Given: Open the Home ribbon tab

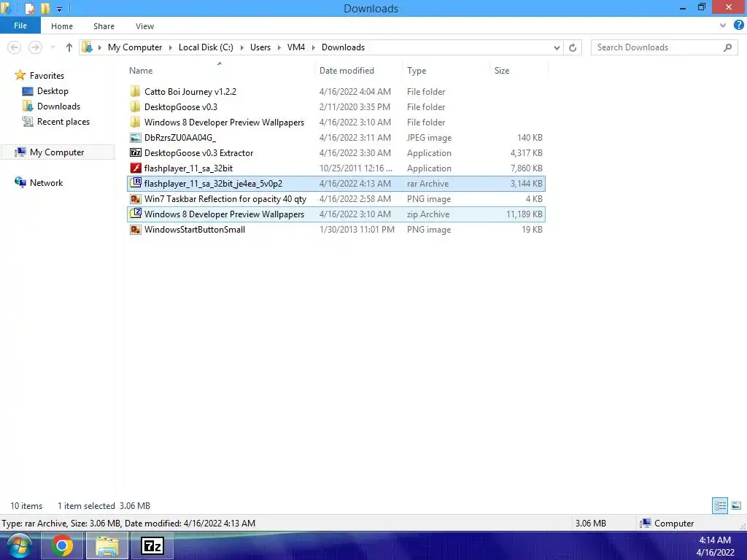Looking at the screenshot, I should (x=62, y=26).
